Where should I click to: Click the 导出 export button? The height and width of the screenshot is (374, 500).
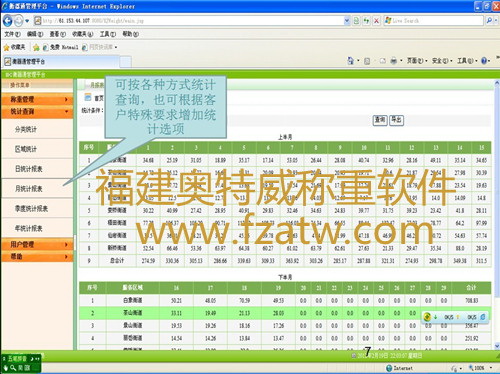click(396, 120)
